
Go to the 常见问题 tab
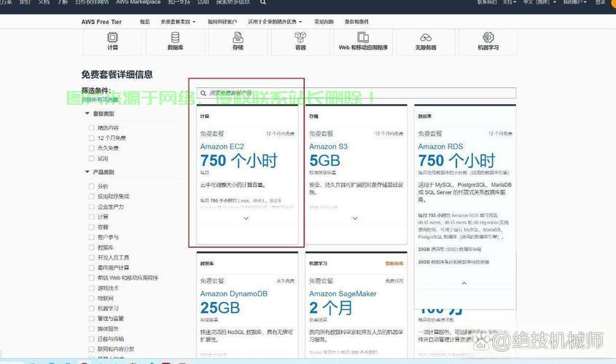[324, 22]
